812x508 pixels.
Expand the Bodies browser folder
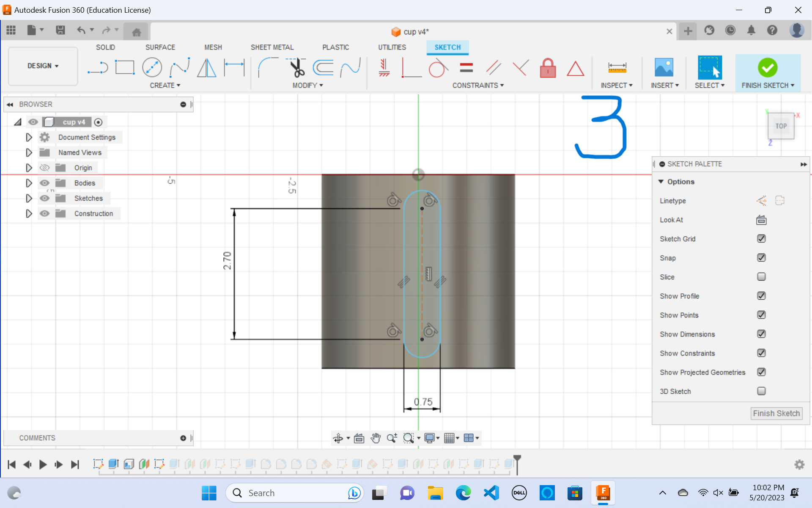[29, 182]
